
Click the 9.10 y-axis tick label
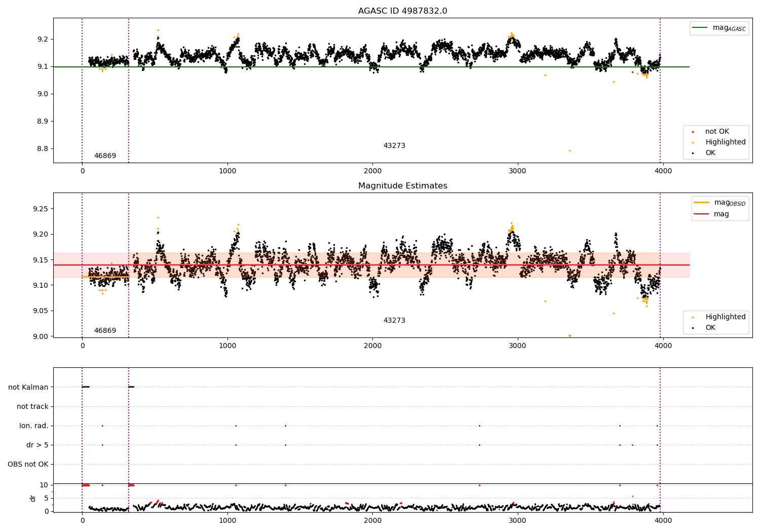click(x=41, y=285)
